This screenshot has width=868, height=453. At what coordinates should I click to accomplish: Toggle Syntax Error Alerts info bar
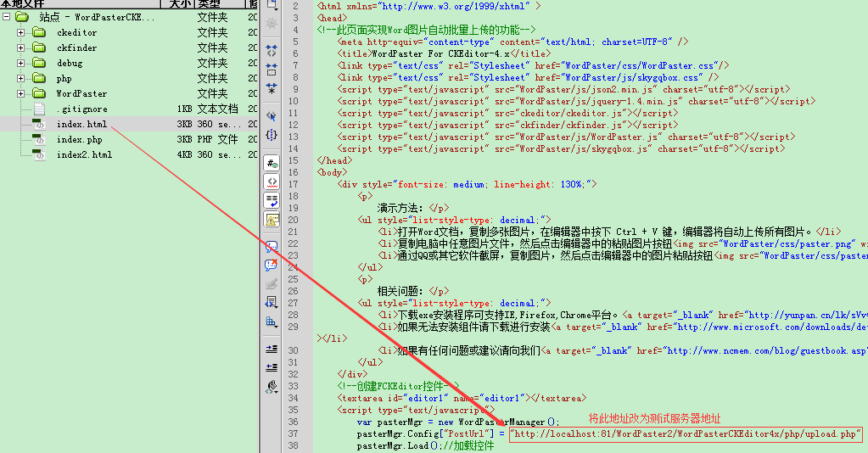[x=272, y=220]
